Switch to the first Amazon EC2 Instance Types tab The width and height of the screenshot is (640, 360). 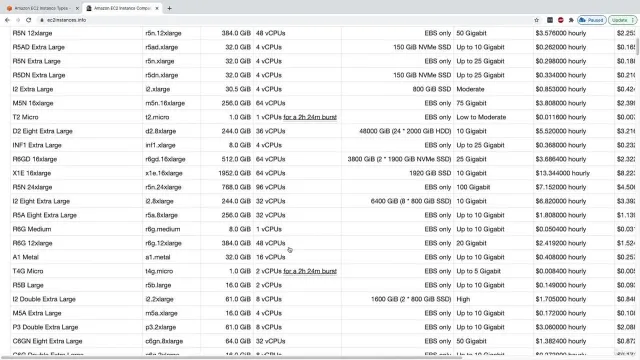[x=40, y=8]
